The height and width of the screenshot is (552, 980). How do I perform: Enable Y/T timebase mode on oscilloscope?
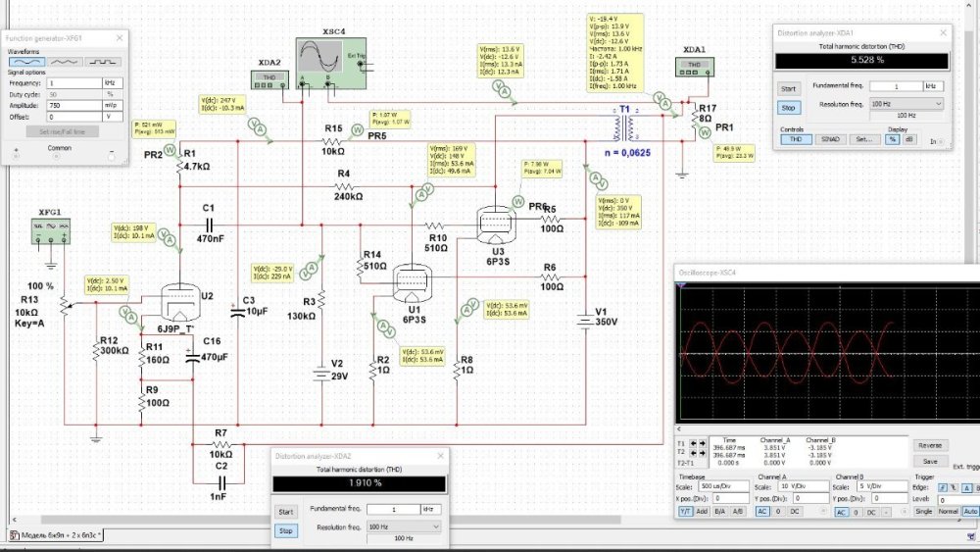tap(686, 512)
